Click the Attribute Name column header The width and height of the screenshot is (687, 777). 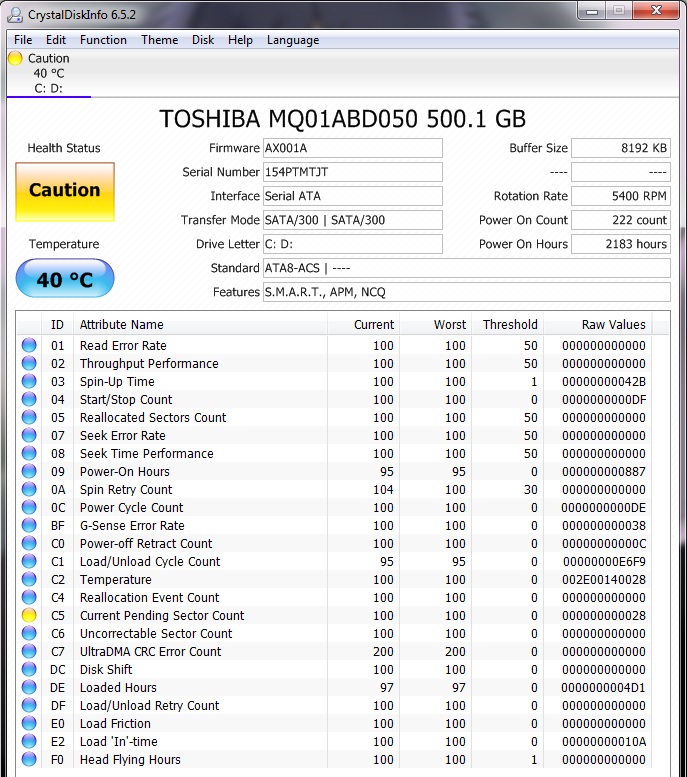(200, 325)
